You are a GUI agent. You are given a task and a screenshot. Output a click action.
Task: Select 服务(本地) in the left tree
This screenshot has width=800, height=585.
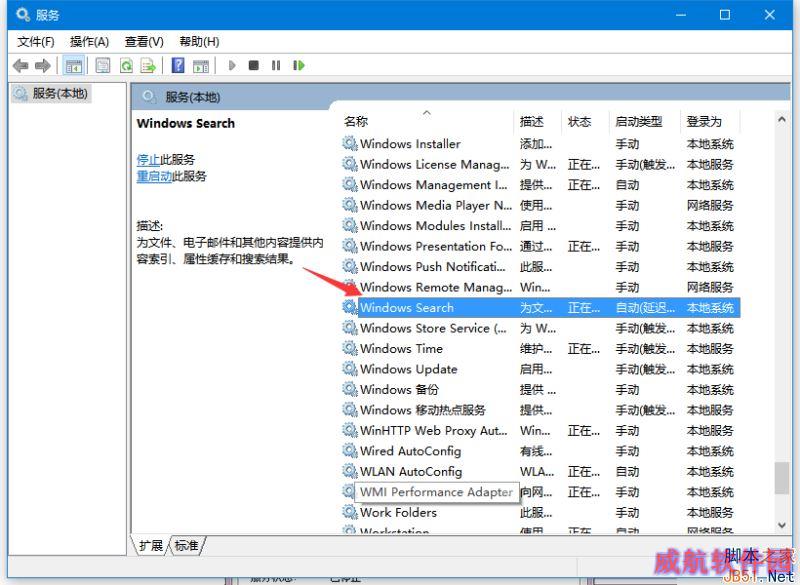click(x=60, y=93)
